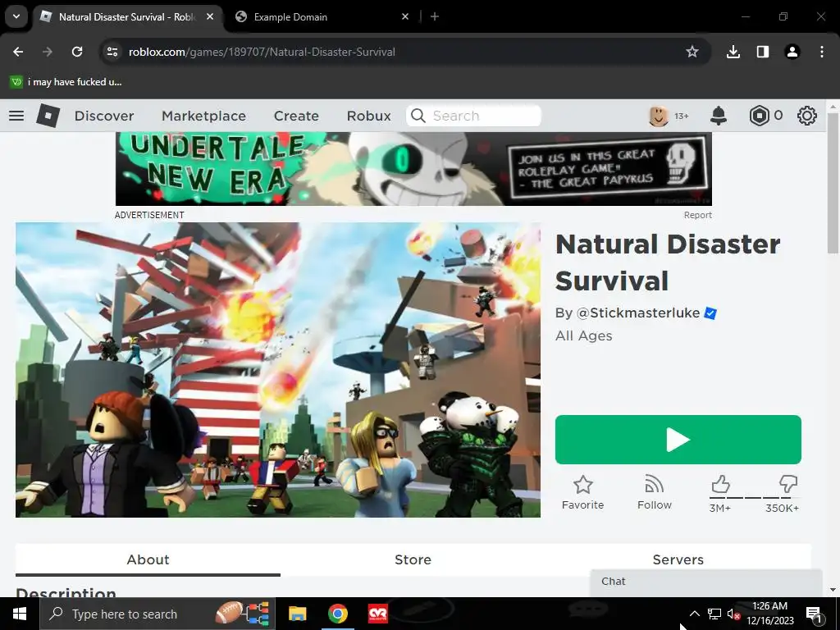840x630 pixels.
Task: Favorite the game with the star icon
Action: tap(583, 485)
